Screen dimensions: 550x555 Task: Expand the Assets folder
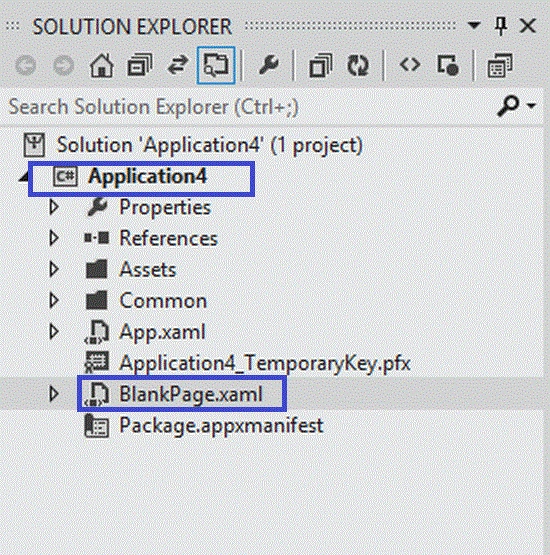tap(53, 269)
